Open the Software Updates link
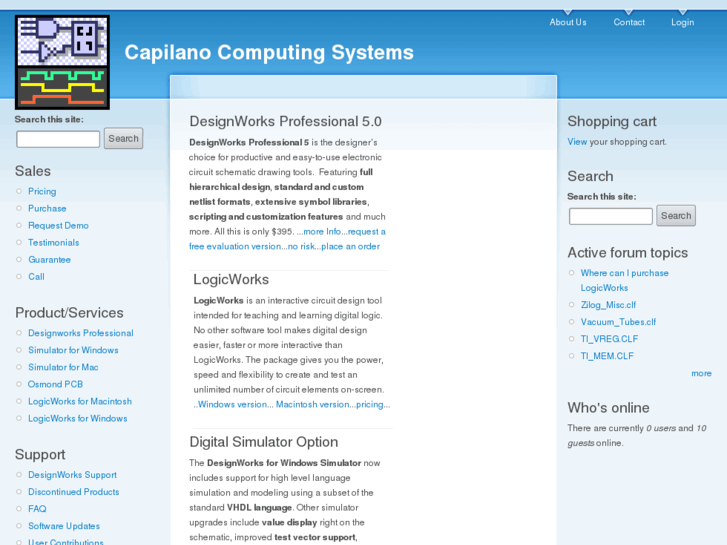The width and height of the screenshot is (727, 545). coord(64,526)
